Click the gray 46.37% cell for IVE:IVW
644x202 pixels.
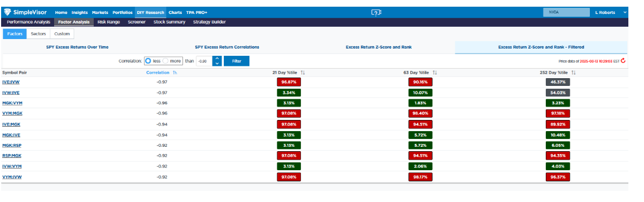point(558,82)
